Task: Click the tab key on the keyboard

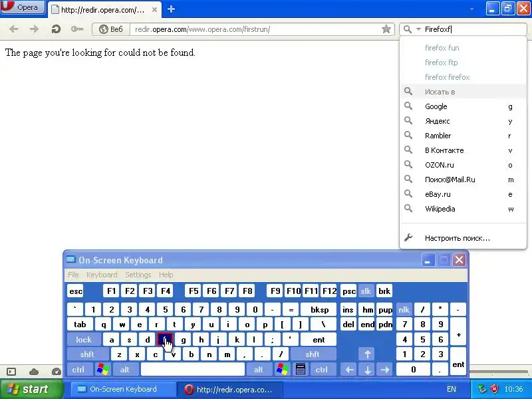Action: (80, 325)
